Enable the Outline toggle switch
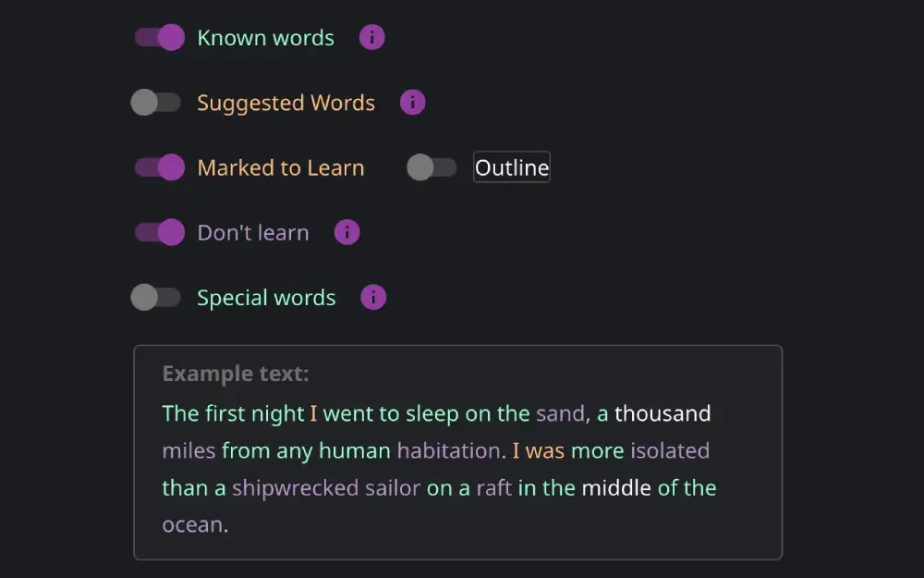The height and width of the screenshot is (578, 924). 432,167
